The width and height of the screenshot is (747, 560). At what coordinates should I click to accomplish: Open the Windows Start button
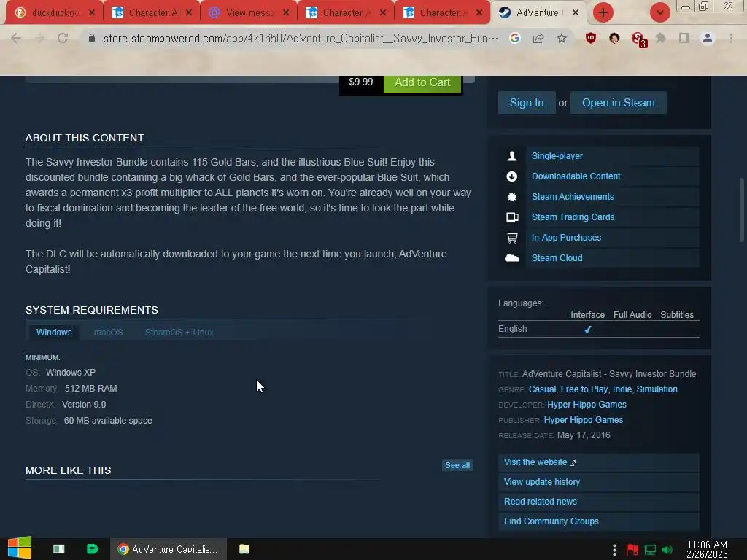tap(20, 548)
